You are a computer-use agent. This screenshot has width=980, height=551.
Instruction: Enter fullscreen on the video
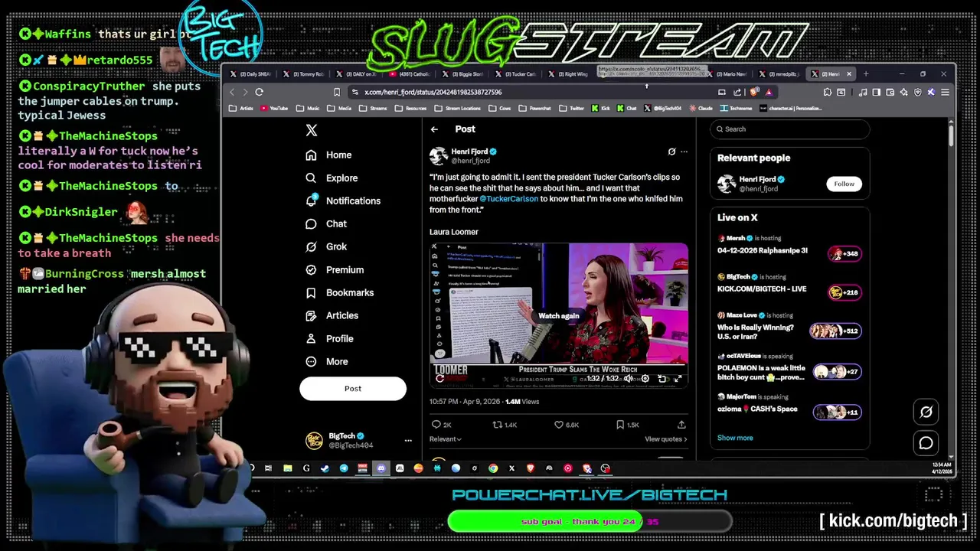(x=678, y=378)
